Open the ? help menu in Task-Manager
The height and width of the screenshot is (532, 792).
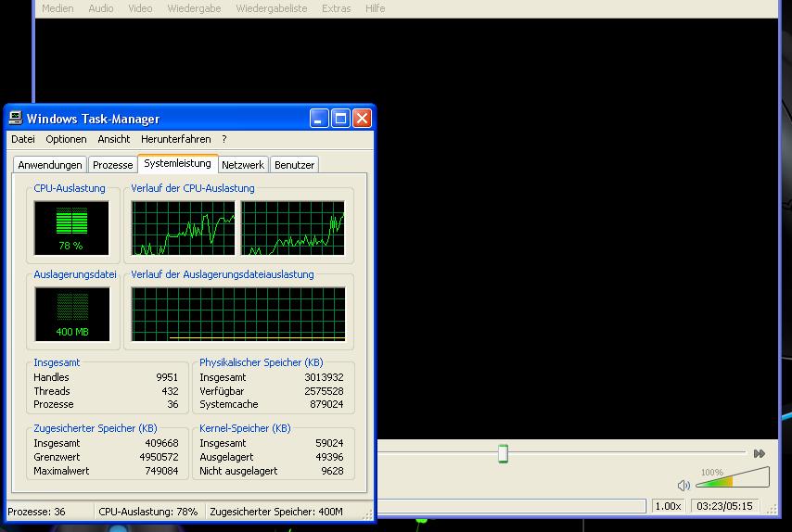(x=224, y=139)
